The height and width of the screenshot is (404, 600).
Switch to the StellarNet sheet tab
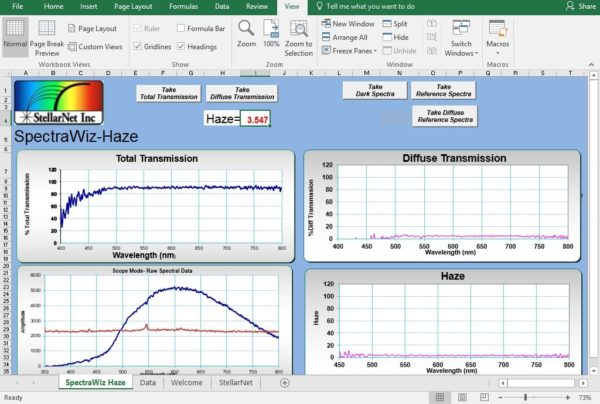tap(236, 383)
